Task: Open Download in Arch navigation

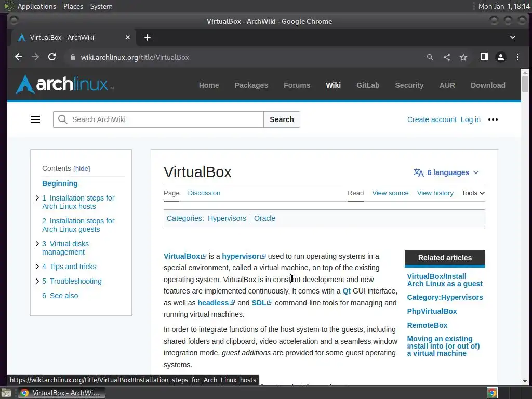Action: point(488,85)
